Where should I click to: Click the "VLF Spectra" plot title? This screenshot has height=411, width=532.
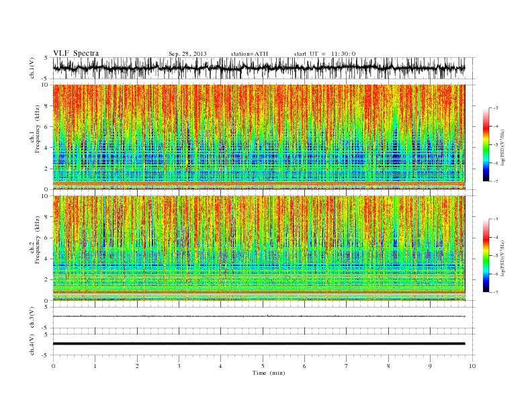76,53
